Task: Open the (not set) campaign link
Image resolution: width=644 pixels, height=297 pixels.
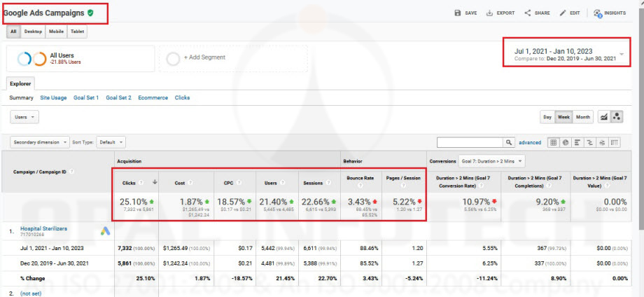Action: [x=31, y=293]
